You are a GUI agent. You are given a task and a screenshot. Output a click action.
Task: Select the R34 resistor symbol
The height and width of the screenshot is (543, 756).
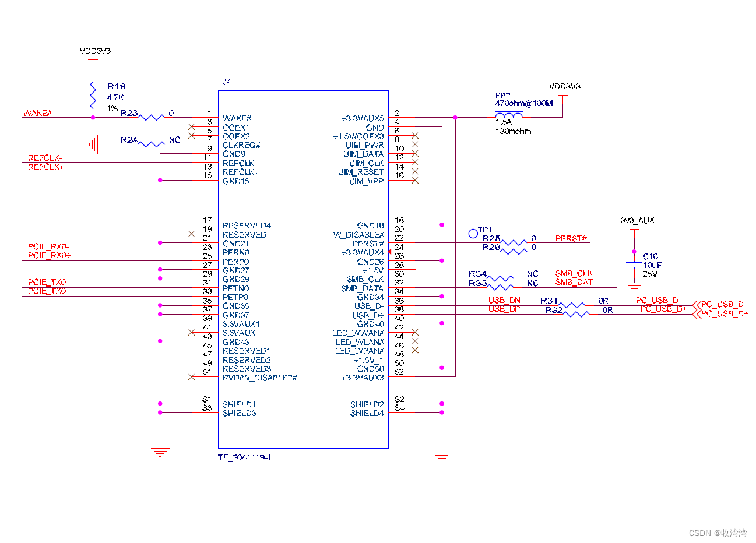(501, 278)
